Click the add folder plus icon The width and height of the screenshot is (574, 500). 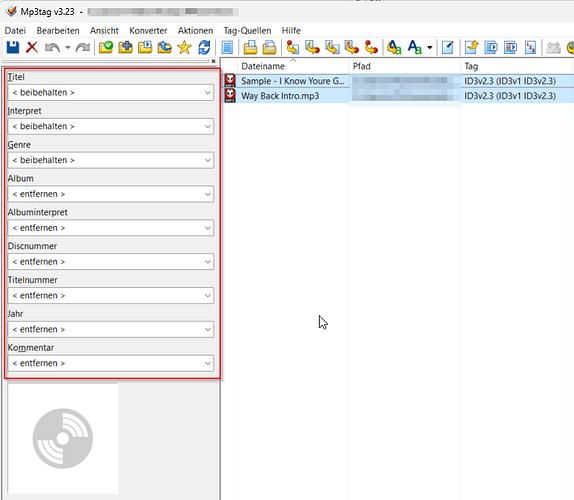(125, 48)
